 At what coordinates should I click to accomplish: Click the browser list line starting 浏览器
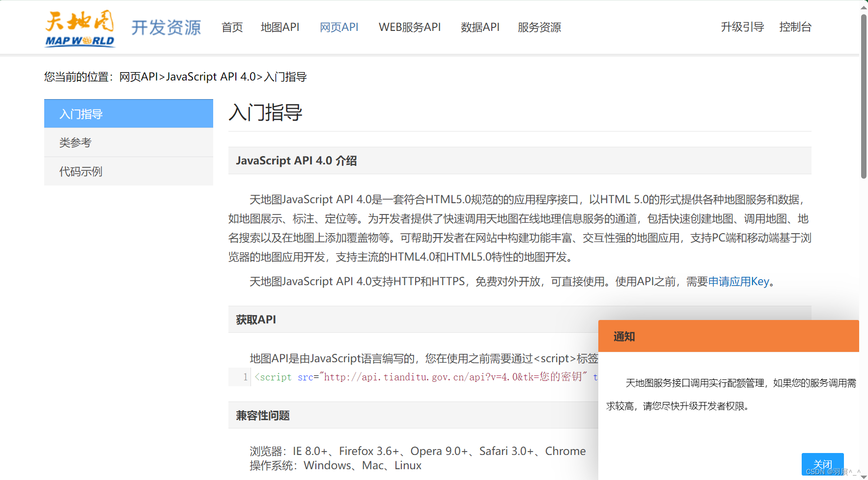pyautogui.click(x=418, y=451)
